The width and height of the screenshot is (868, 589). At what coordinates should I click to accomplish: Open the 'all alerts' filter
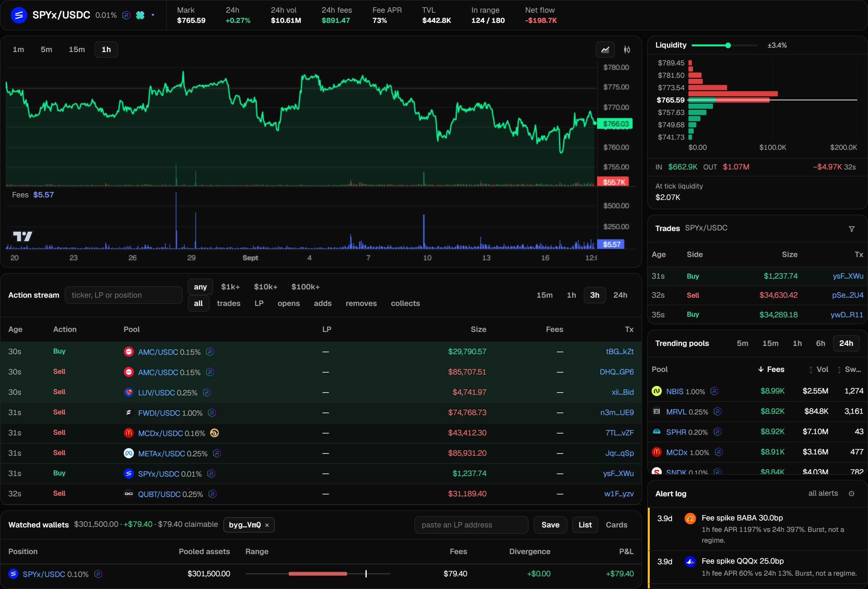pos(823,493)
